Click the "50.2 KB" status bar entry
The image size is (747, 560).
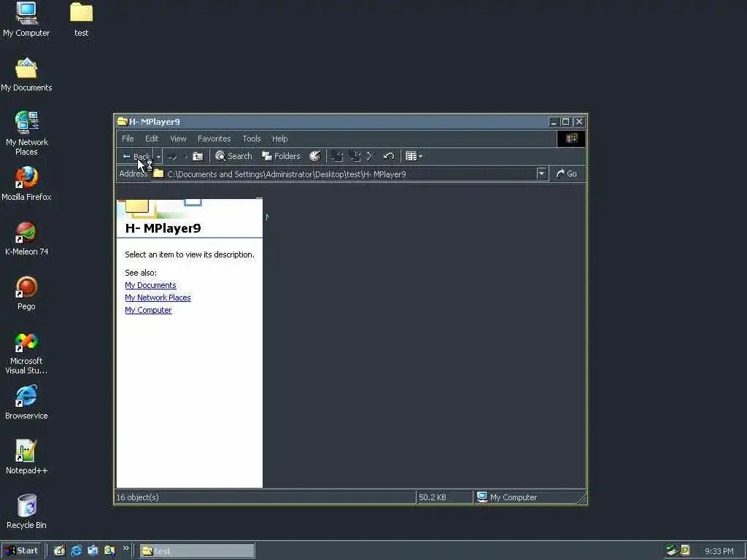[x=433, y=497]
